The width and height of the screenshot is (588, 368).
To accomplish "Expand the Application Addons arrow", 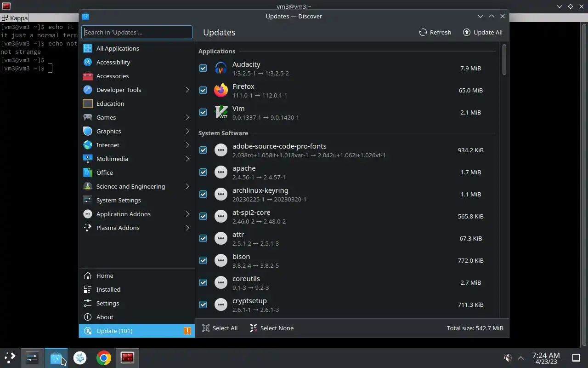I will pos(187,214).
